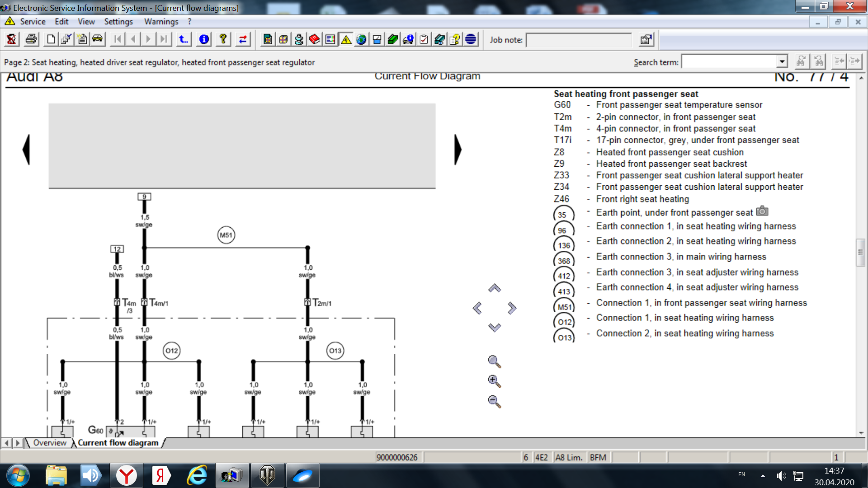Jump to last page arrow
This screenshot has height=488, width=868.
pos(164,40)
